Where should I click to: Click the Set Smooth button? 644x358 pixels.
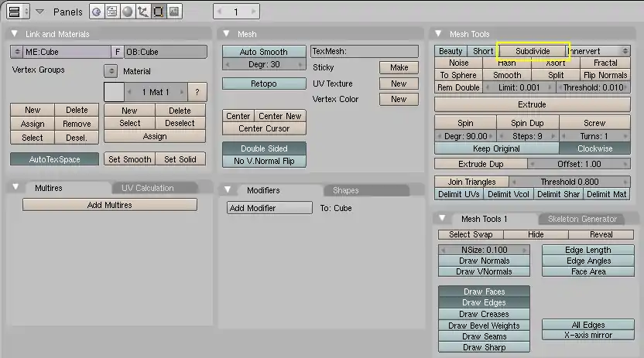point(130,159)
